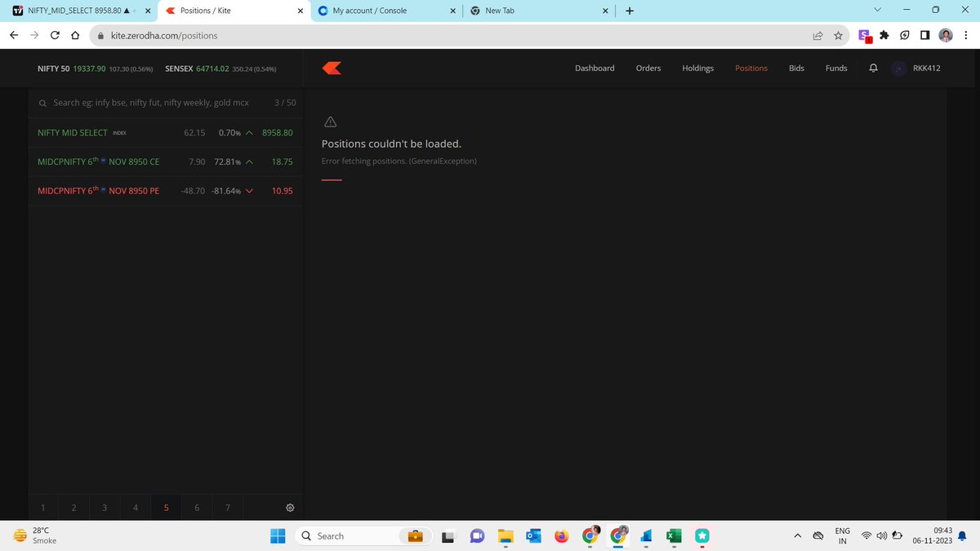
Task: Open the notifications bell in Kite
Action: 873,69
